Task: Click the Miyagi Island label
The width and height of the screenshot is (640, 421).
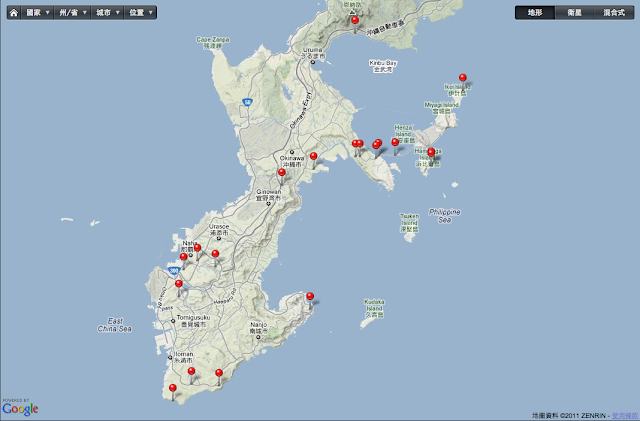Action: [x=442, y=108]
